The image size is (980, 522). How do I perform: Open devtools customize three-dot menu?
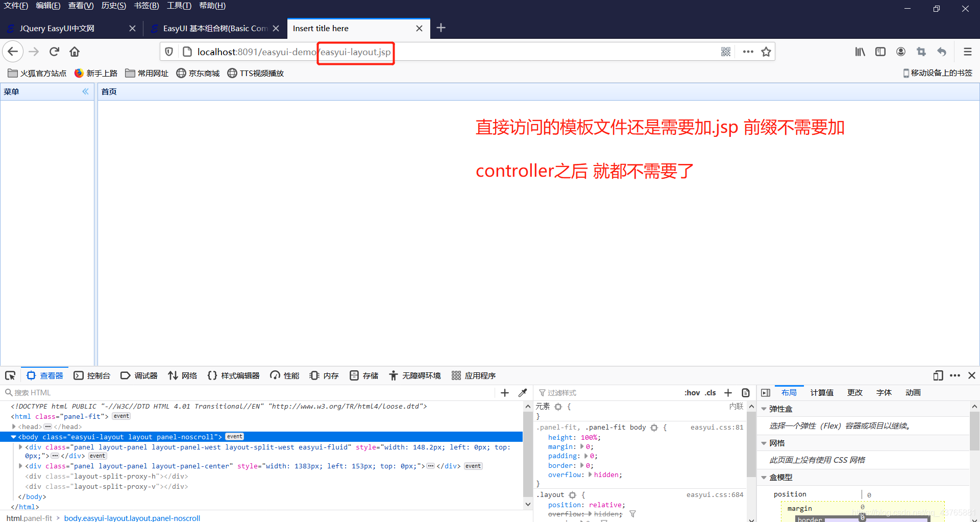pyautogui.click(x=955, y=376)
